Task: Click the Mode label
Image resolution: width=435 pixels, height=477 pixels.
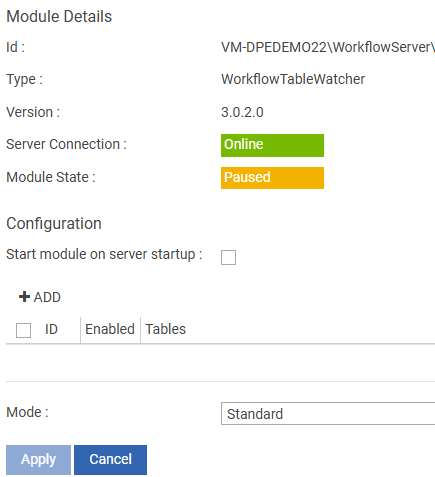Action: (27, 412)
